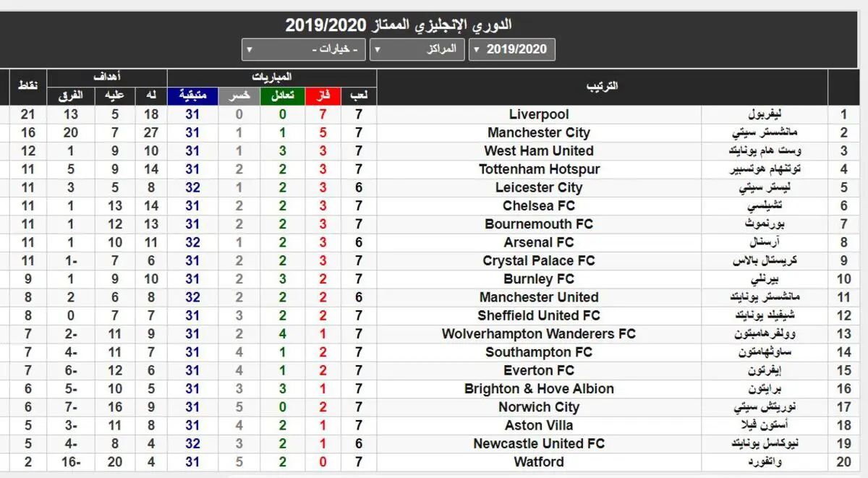Select Tottenham Hotspur in the table

coord(539,169)
